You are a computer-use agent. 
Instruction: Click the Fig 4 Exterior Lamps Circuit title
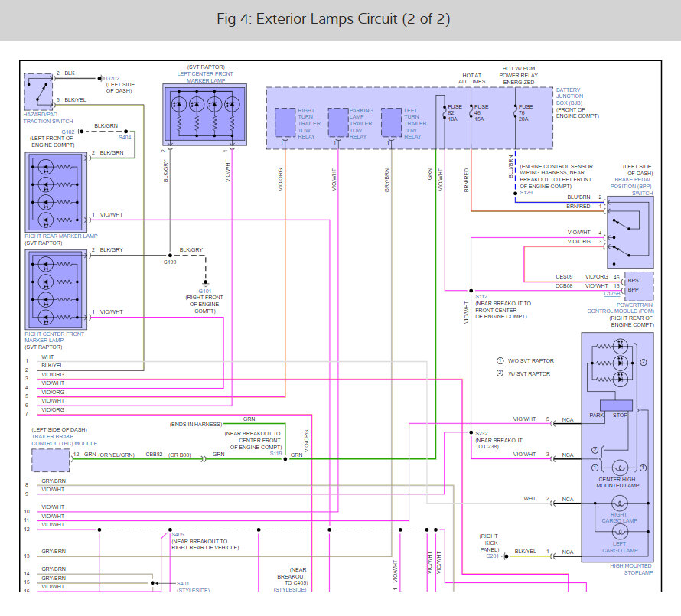(334, 19)
